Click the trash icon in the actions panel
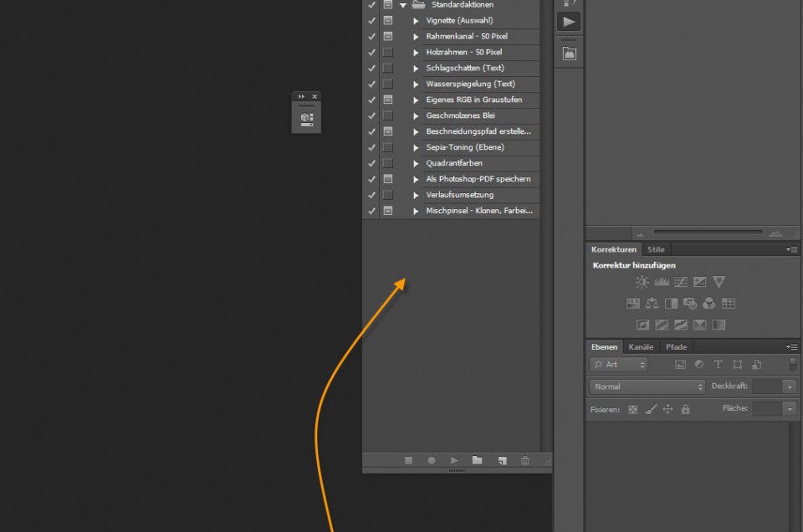The width and height of the screenshot is (803, 532). [525, 460]
